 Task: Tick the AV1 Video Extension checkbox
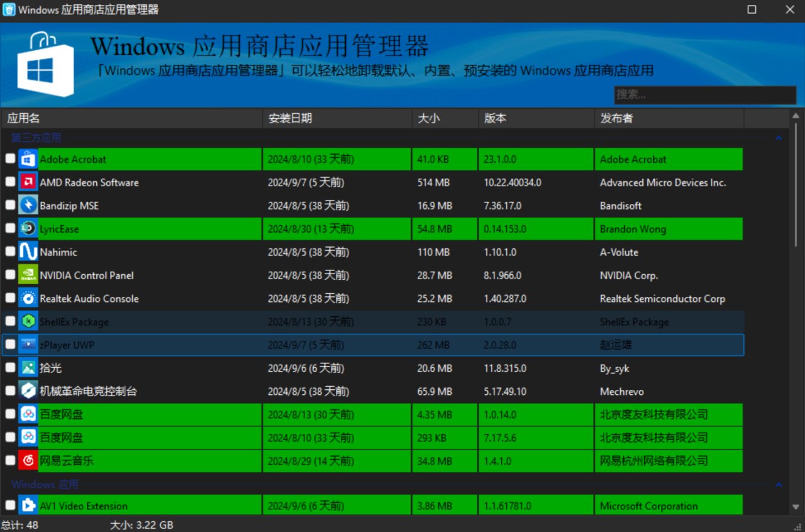[x=10, y=505]
